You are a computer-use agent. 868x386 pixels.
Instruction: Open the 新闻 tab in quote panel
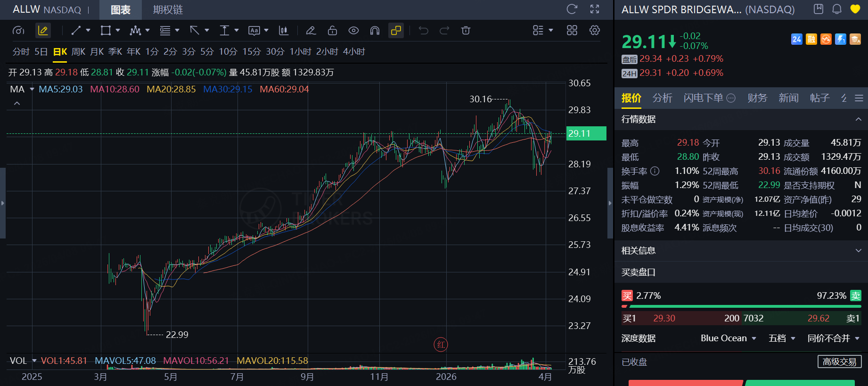(x=788, y=98)
